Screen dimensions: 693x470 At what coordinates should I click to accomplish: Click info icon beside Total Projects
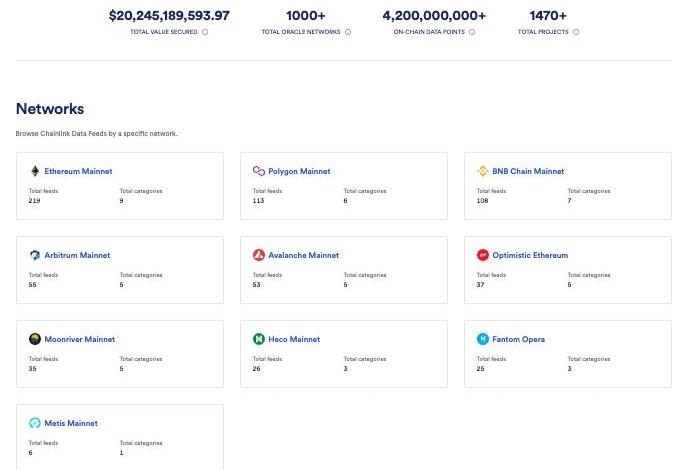[576, 32]
